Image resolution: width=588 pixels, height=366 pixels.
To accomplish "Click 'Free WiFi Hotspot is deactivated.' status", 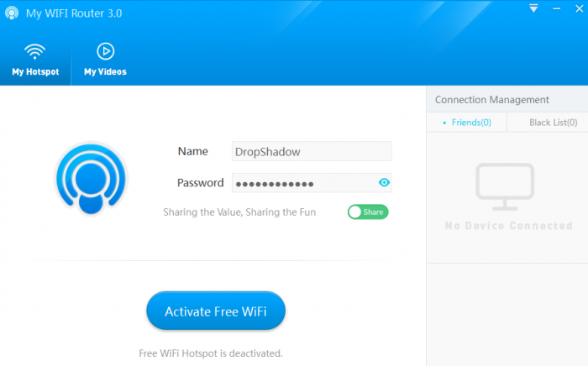I will pyautogui.click(x=211, y=353).
